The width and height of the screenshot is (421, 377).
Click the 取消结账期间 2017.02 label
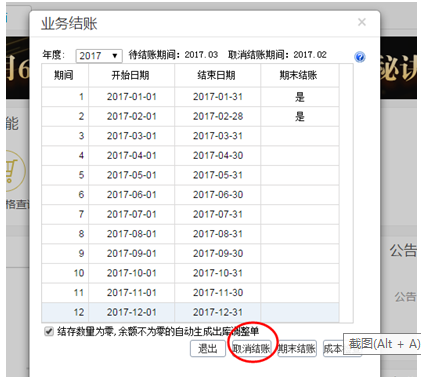[x=277, y=55]
